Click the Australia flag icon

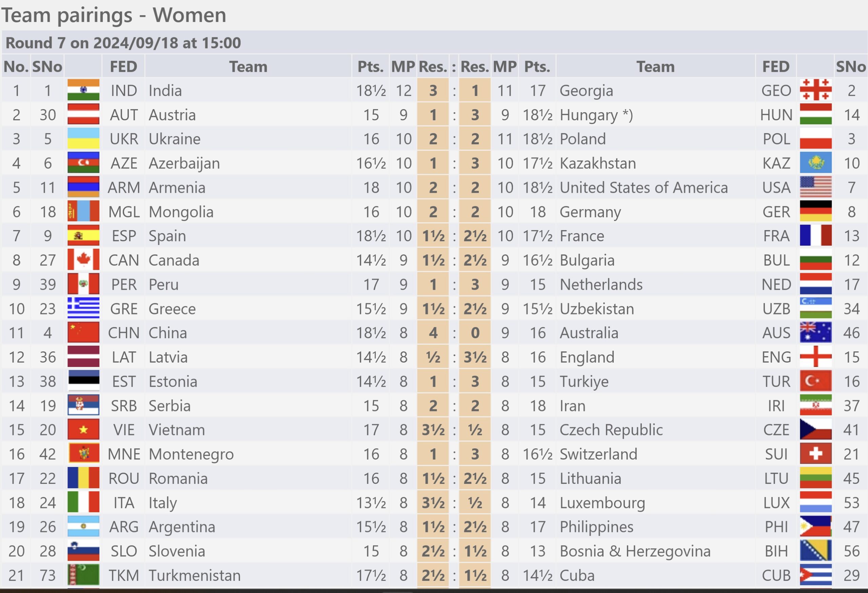coord(816,332)
